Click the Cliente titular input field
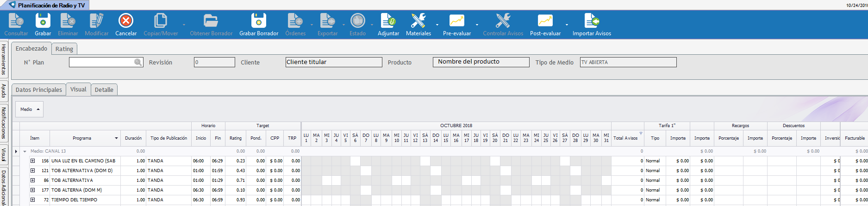The height and width of the screenshot is (206, 868). click(x=333, y=62)
